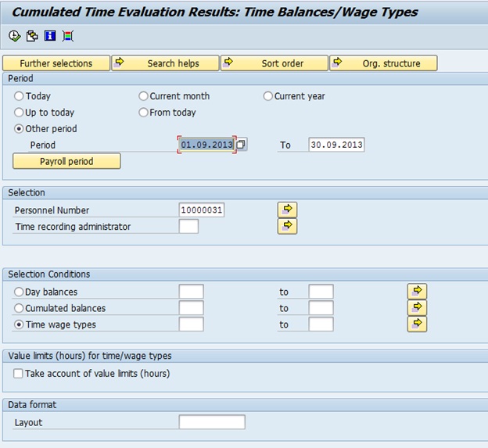This screenshot has height=448, width=488.
Task: Choose the Current month period option
Action: 144,96
